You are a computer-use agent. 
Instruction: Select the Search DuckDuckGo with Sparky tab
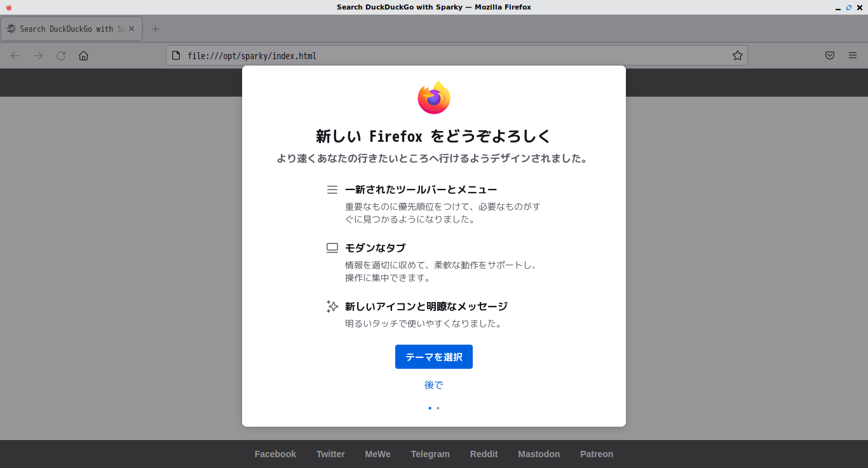[x=72, y=29]
